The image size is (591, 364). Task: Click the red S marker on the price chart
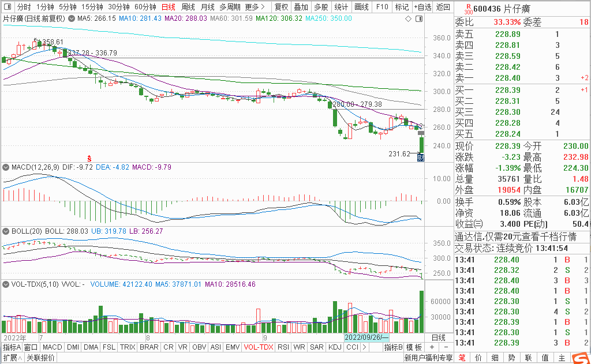point(89,159)
